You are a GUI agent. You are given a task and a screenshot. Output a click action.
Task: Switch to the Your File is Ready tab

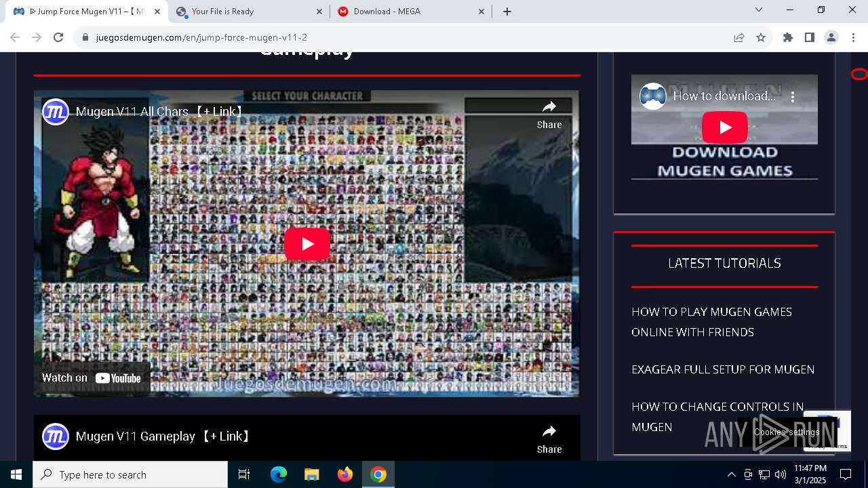[248, 12]
